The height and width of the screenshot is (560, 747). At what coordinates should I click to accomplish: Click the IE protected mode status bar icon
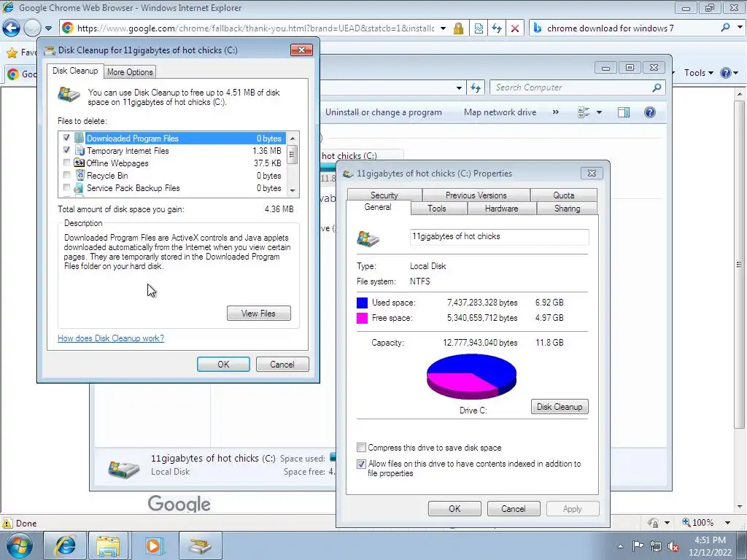click(653, 523)
